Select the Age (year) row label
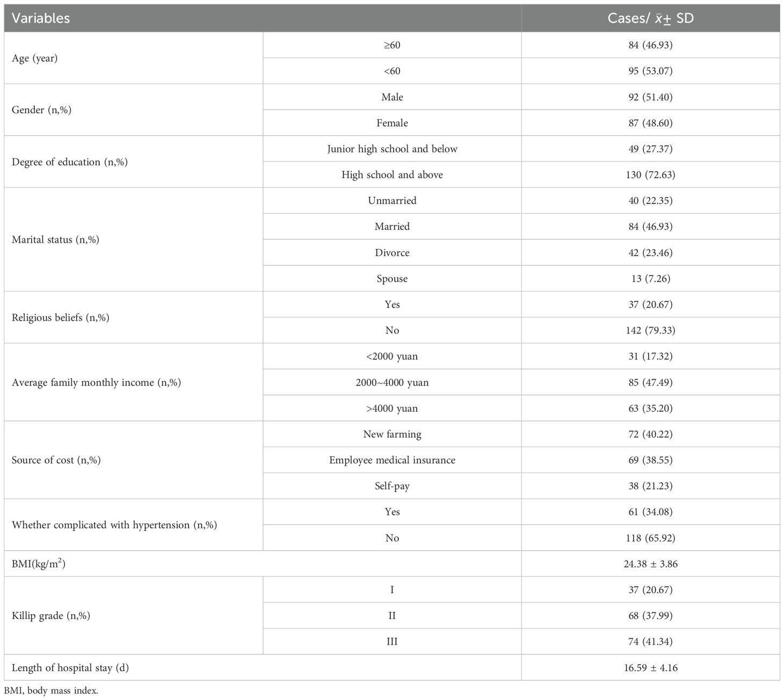Image resolution: width=784 pixels, height=700 pixels. pos(34,58)
